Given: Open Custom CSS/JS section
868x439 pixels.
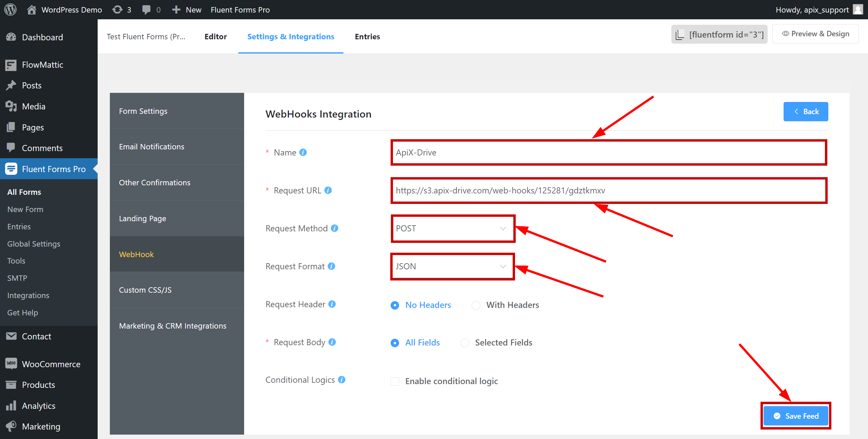Looking at the screenshot, I should tap(177, 290).
